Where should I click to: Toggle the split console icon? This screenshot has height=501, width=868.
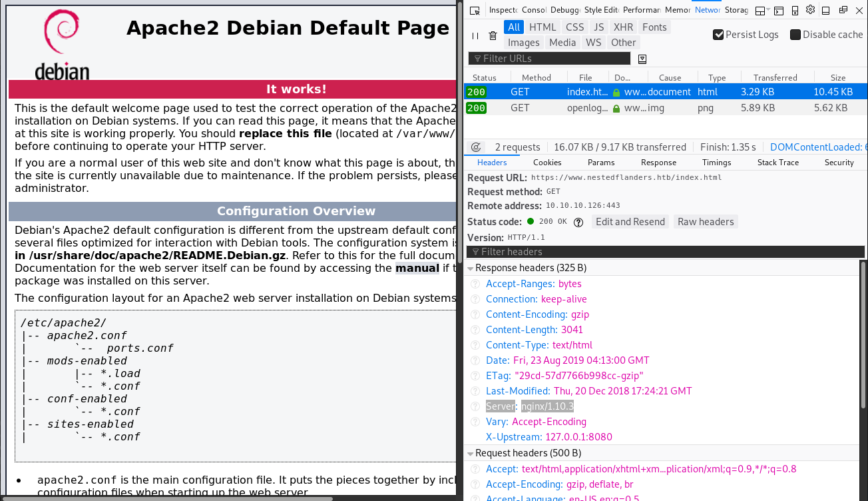click(x=777, y=10)
